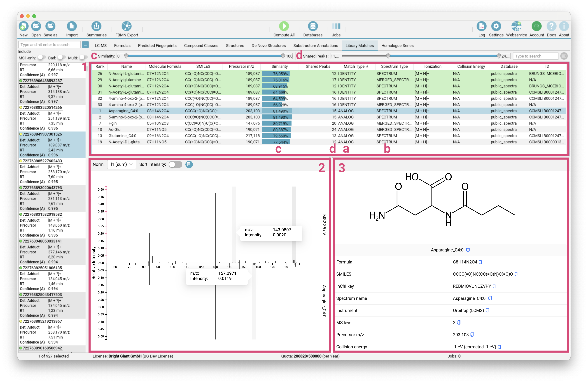Click the table Type to search field
Screen dimensions: 588x383
535,56
